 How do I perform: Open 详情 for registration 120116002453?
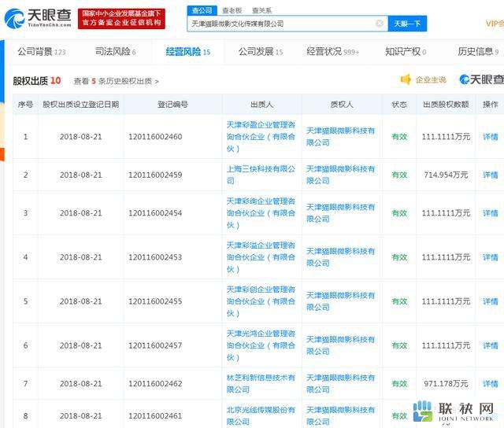[490, 257]
